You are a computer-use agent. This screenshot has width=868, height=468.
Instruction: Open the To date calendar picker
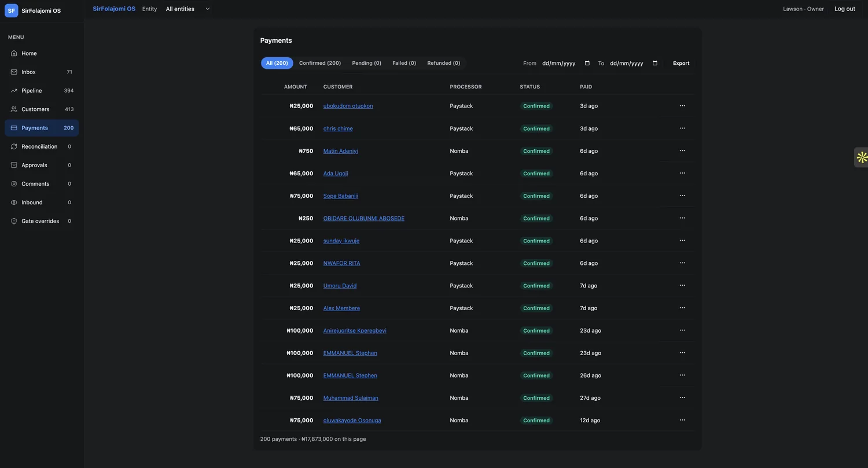[655, 63]
